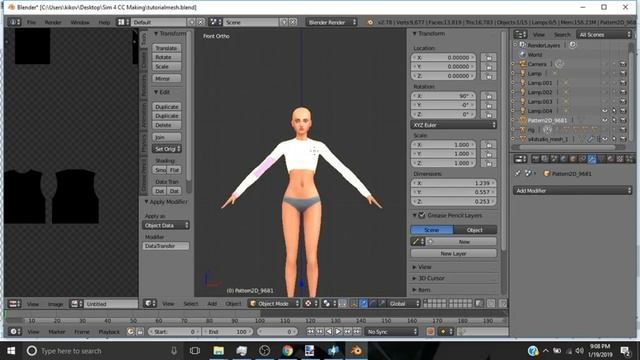Click the Translate button
Viewport: 640px width, 360px height.
tap(167, 48)
